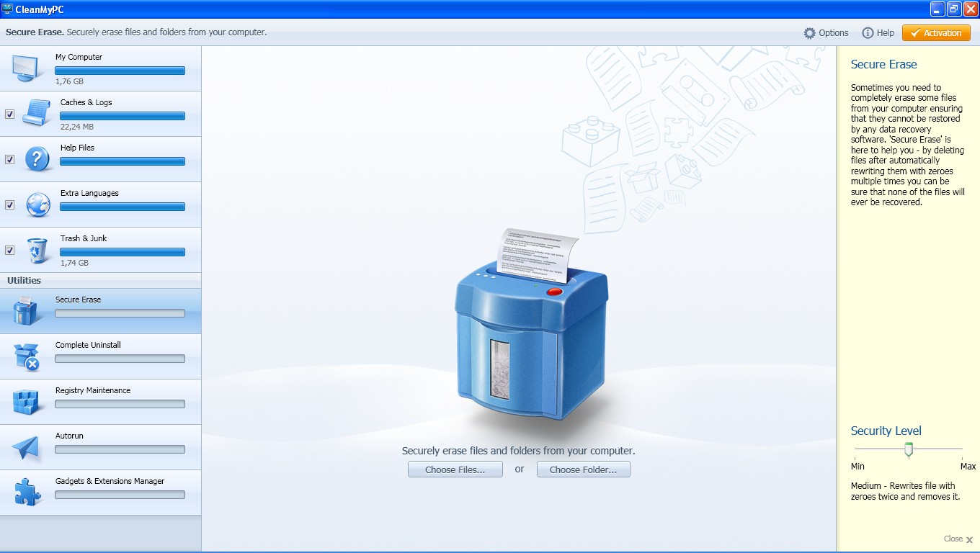This screenshot has width=980, height=553.
Task: Click the Choose Folder... button
Action: (583, 469)
